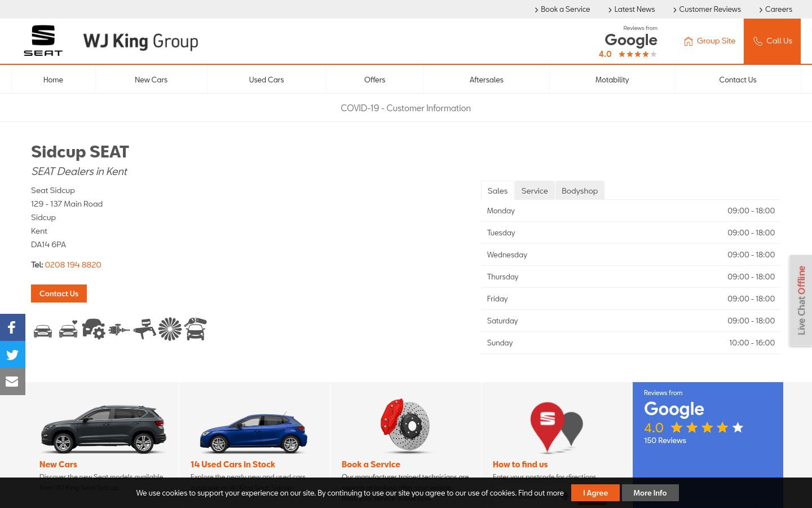Open How to find us heading
Viewport: 812px width, 508px height.
pos(520,465)
